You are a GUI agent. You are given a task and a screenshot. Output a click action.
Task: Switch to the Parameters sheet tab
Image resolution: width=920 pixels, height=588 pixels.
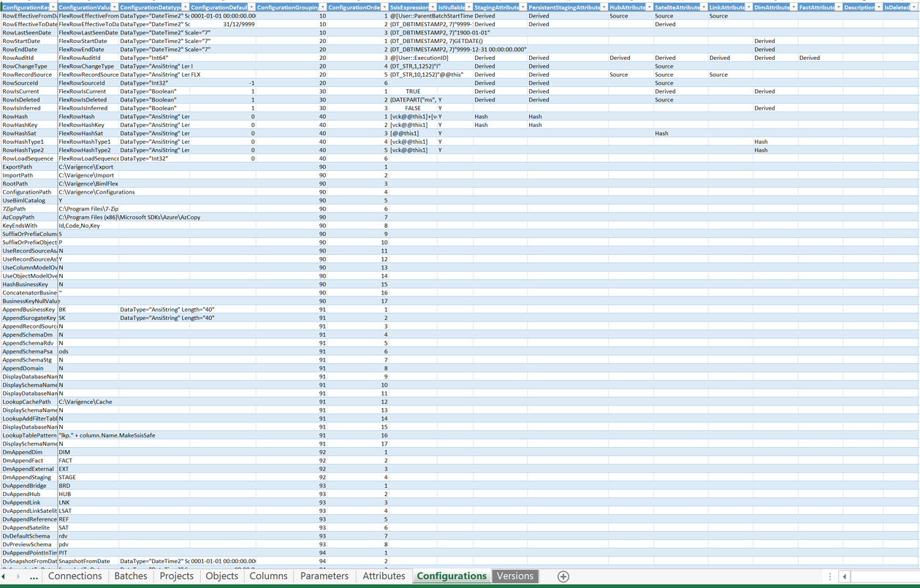click(324, 576)
